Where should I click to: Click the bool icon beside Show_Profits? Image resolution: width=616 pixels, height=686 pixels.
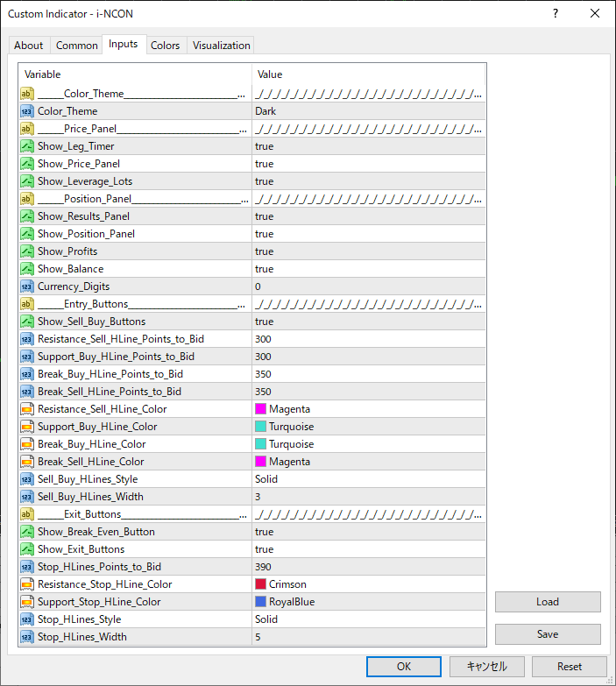(26, 251)
